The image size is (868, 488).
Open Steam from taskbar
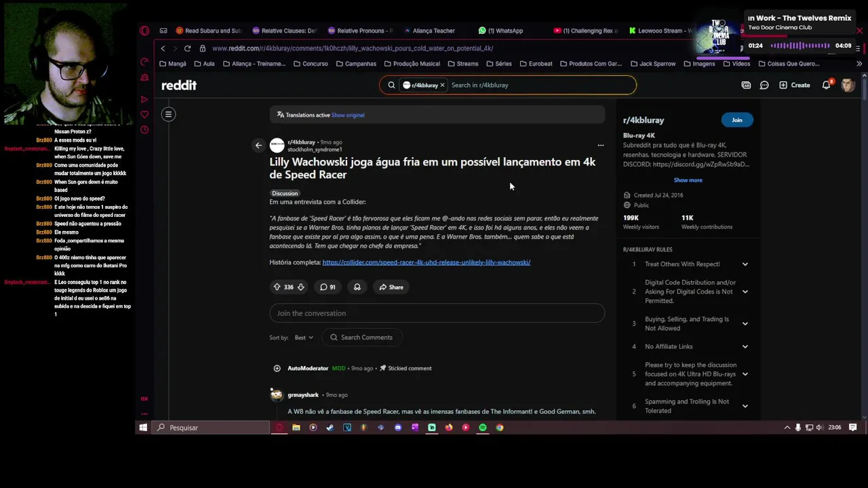tap(330, 428)
